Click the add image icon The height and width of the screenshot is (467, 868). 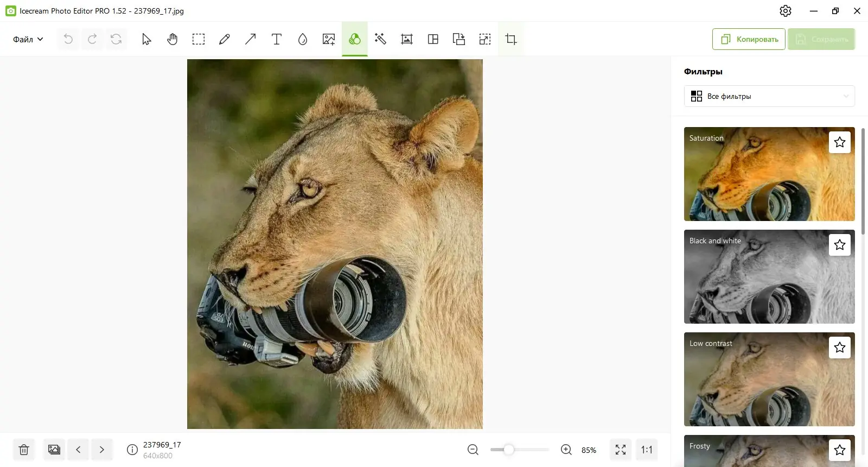[329, 39]
